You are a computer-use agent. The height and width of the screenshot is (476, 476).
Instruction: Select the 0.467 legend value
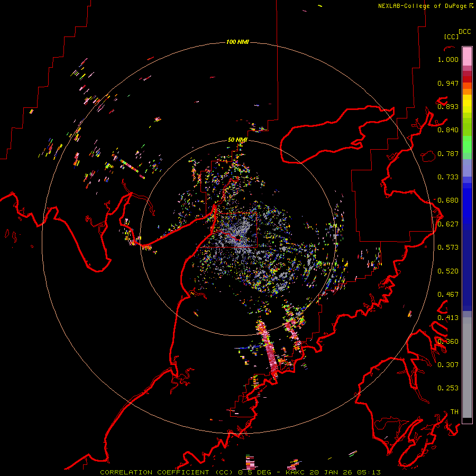[448, 295]
